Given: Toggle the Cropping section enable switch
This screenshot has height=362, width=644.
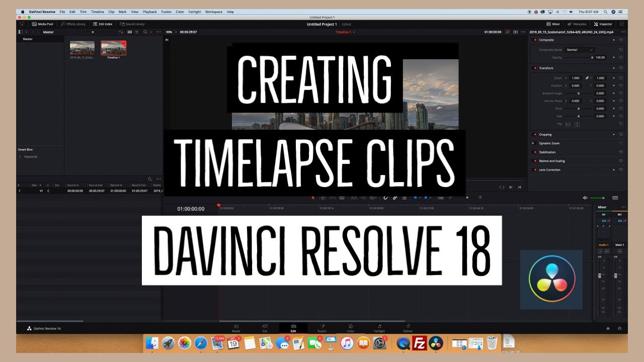Looking at the screenshot, I should (x=534, y=135).
